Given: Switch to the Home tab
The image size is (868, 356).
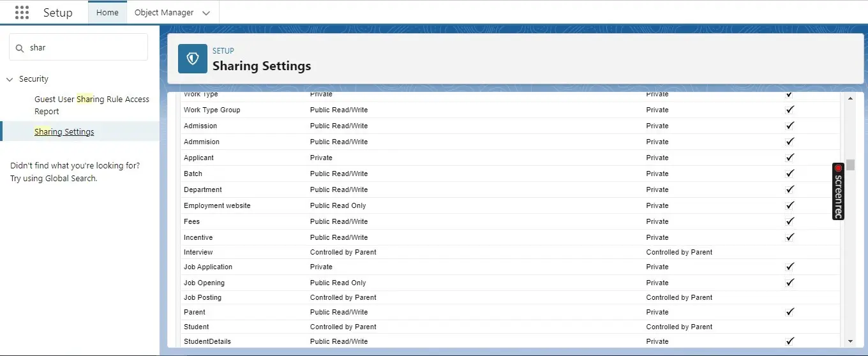Looking at the screenshot, I should tap(107, 13).
